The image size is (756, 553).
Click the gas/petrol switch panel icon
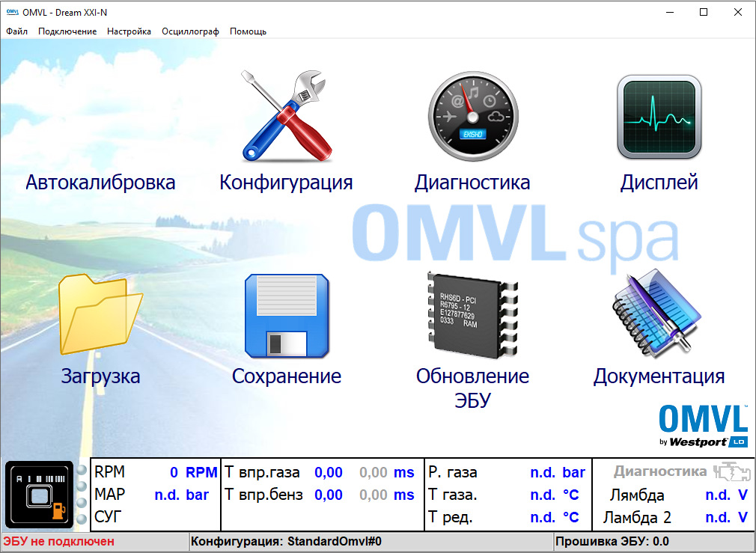40,495
